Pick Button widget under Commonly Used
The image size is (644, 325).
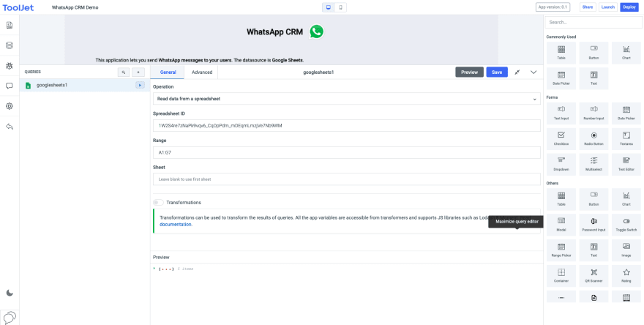click(x=594, y=53)
